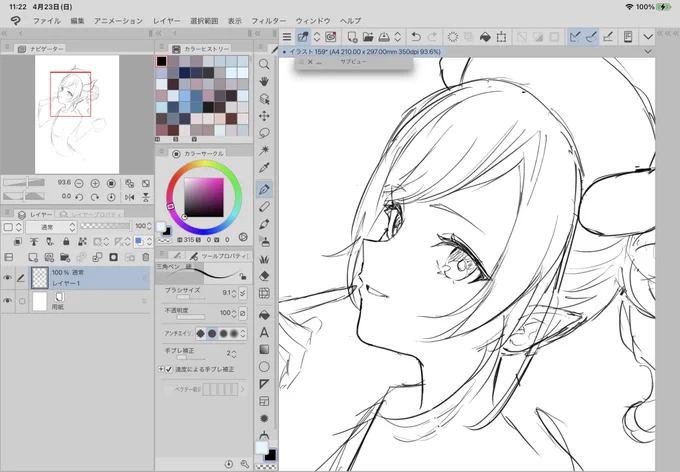Toggle the brush stroke lock icon

(x=243, y=276)
